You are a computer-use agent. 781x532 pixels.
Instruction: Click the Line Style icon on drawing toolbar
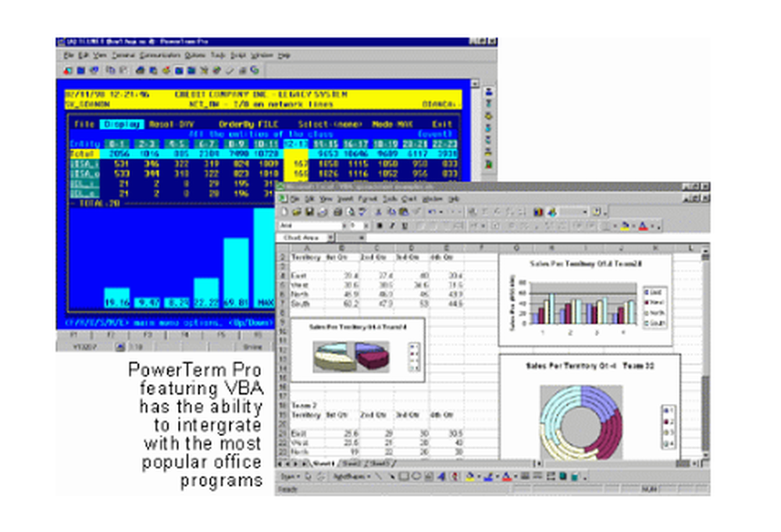click(525, 477)
